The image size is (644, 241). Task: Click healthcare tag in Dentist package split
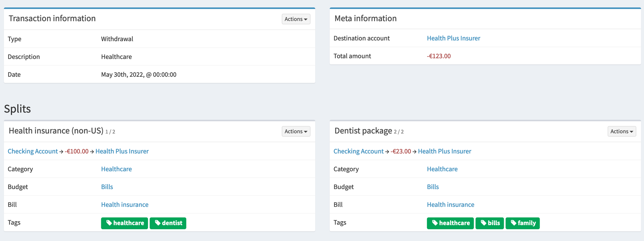click(x=450, y=223)
